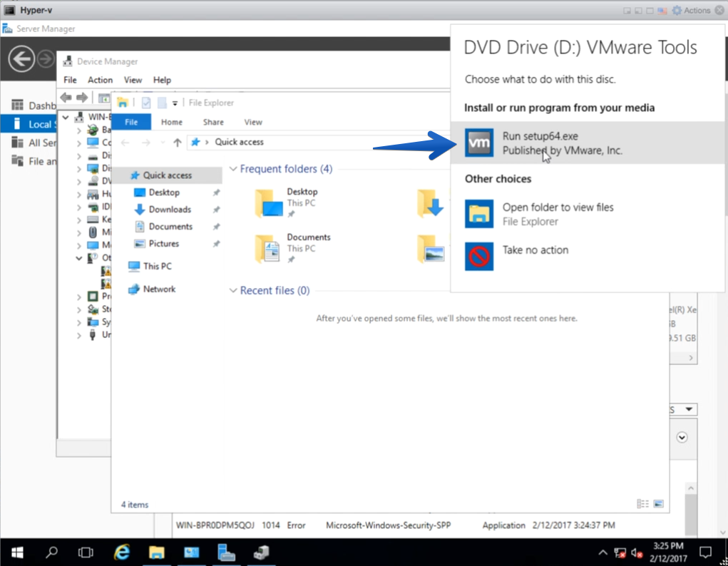
Task: Click Device Manager toolbar back arrow
Action: (x=66, y=98)
